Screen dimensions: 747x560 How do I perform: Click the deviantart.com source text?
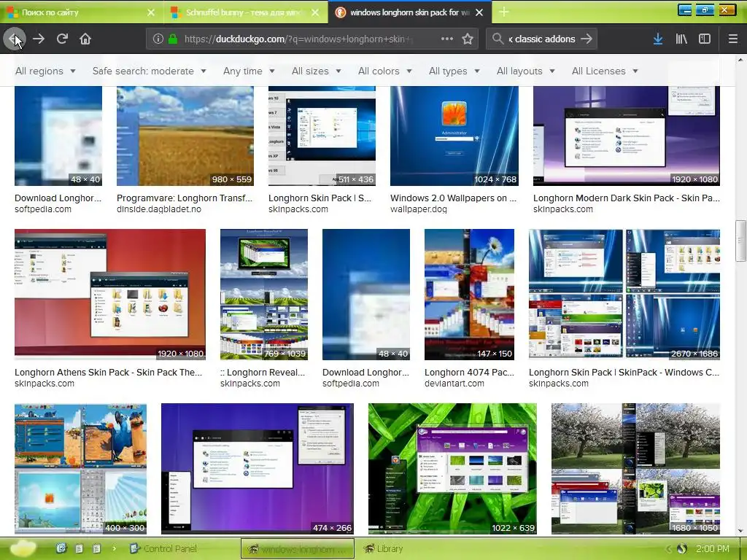pos(454,384)
